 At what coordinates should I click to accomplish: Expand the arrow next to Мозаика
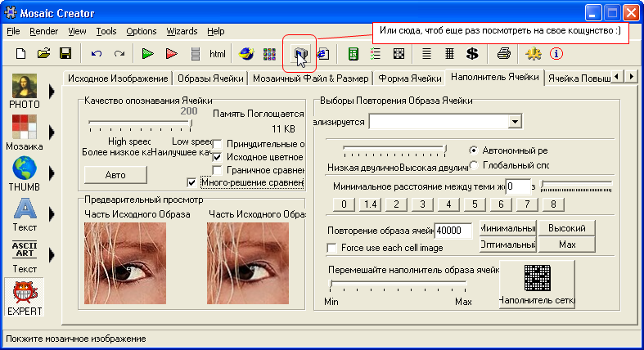point(52,132)
